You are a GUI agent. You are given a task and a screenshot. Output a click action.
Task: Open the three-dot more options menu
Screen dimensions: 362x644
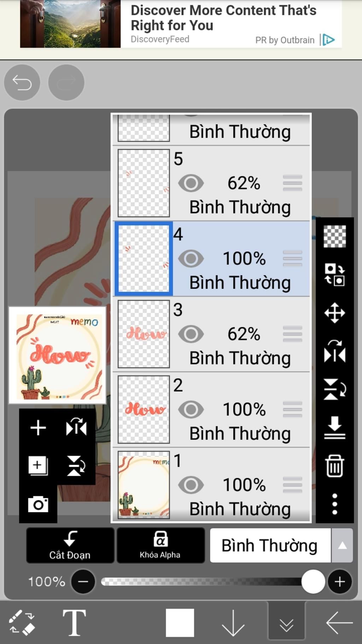[334, 504]
